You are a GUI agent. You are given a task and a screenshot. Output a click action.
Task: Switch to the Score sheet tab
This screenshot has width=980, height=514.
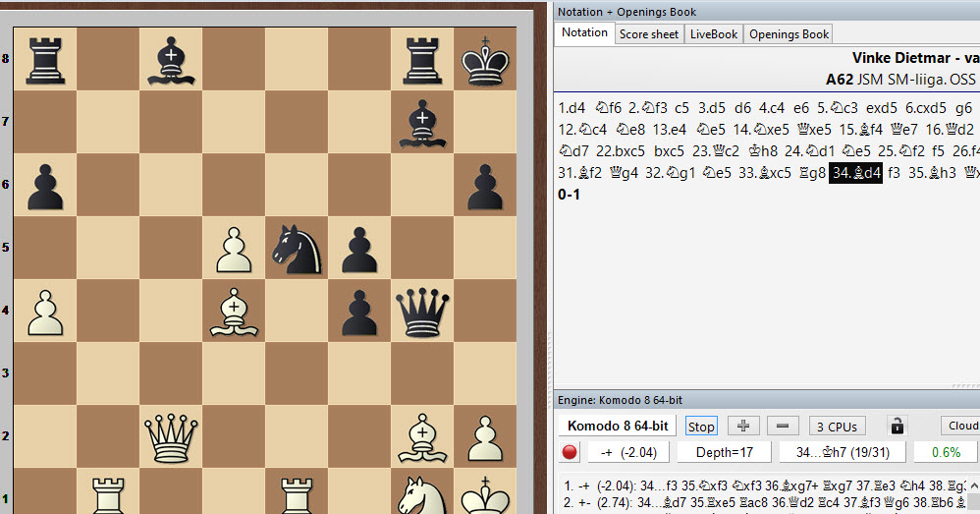tap(648, 33)
